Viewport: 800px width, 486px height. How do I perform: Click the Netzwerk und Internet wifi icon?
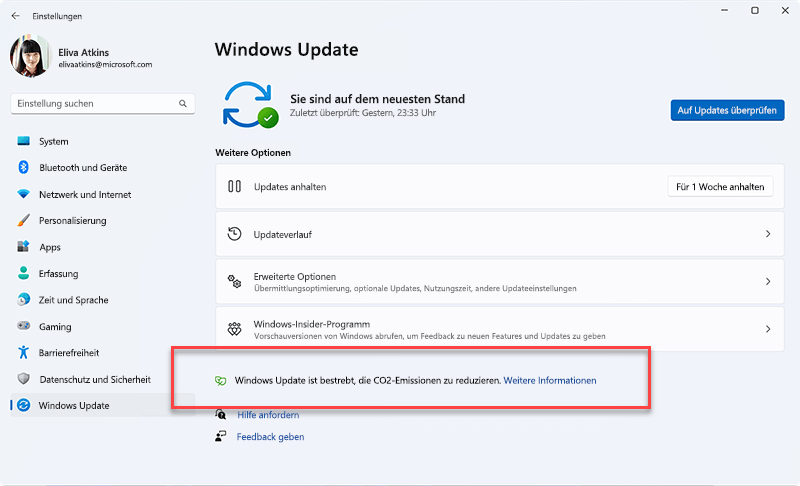[x=23, y=194]
